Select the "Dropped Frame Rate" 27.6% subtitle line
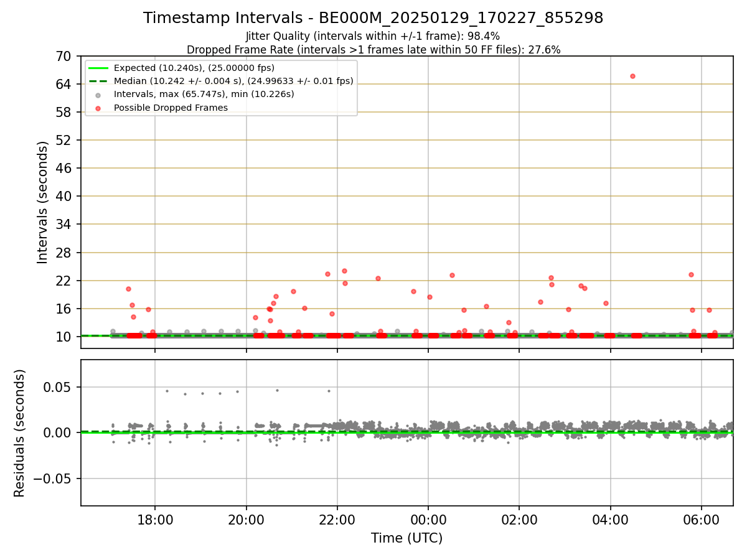 click(374, 50)
